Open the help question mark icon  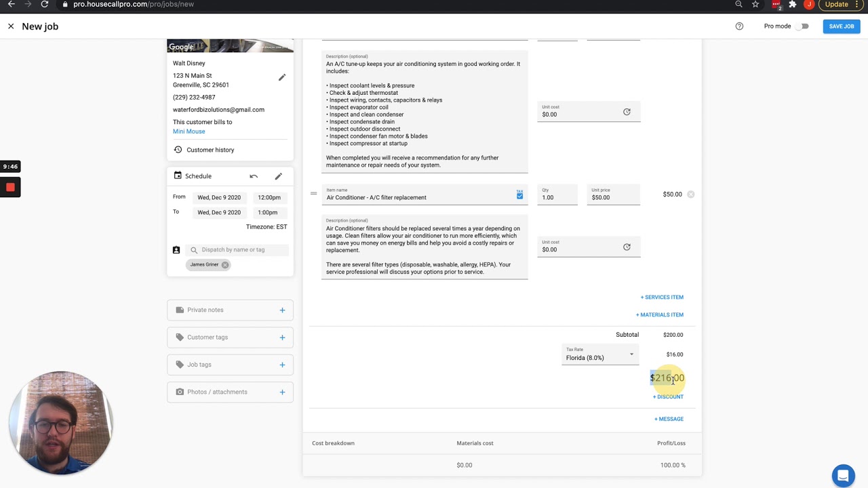pyautogui.click(x=739, y=26)
